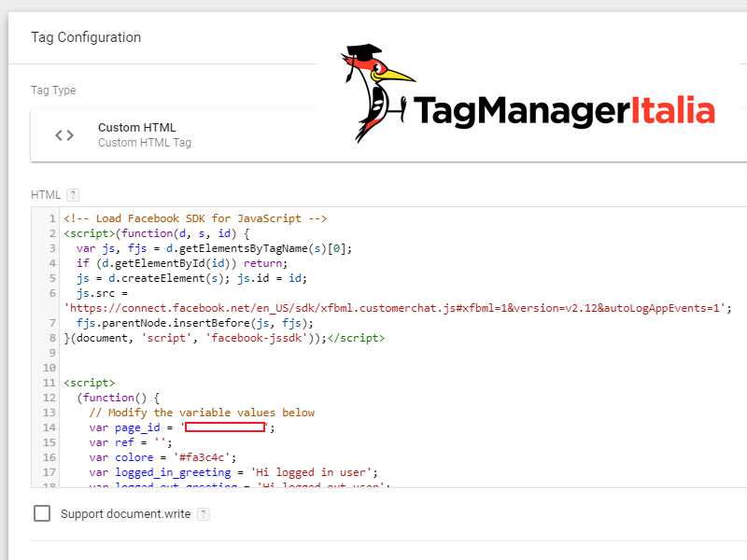747x560 pixels.
Task: Click the Tag Type label
Action: [x=53, y=90]
